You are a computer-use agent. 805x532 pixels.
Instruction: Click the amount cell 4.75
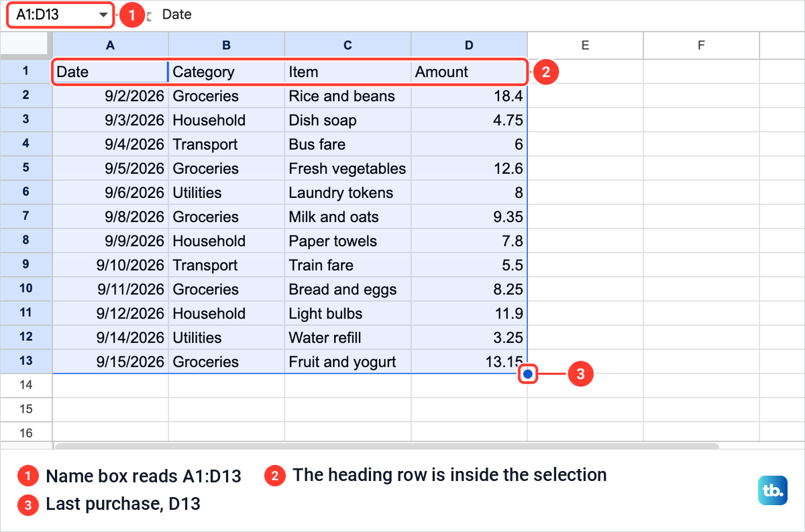[x=470, y=120]
